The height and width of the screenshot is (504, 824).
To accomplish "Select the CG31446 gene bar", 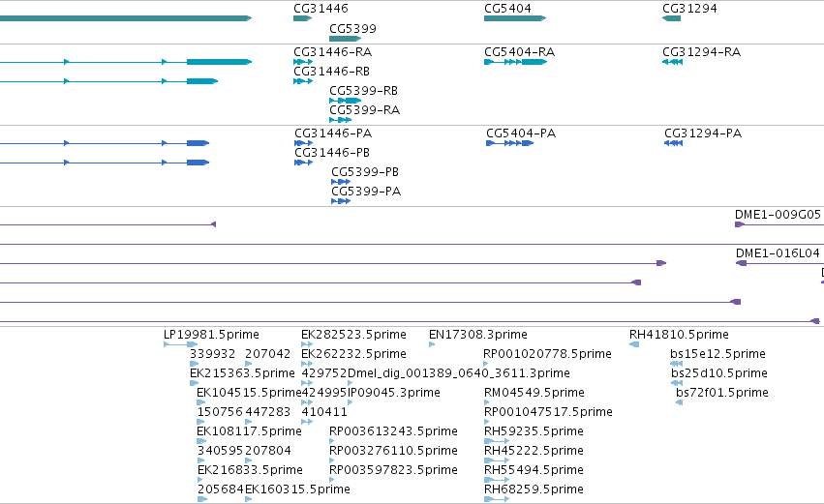I will point(302,18).
